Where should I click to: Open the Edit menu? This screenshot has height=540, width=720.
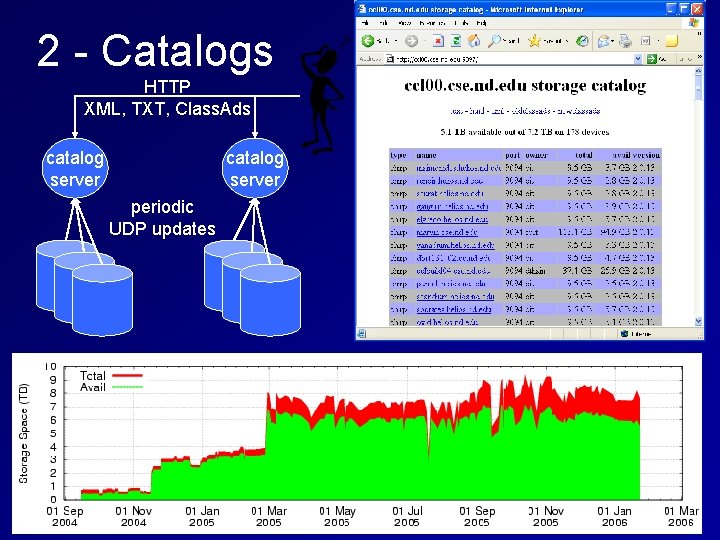(383, 22)
